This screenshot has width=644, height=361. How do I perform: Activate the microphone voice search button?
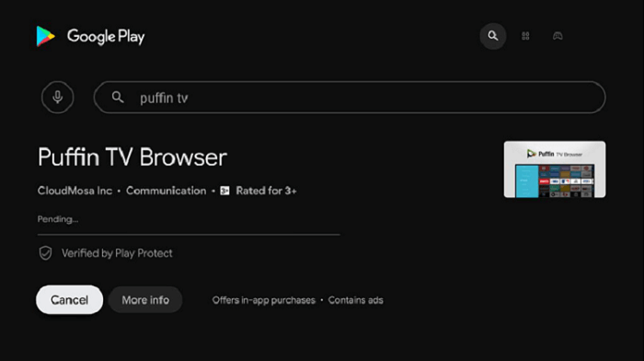pos(57,97)
